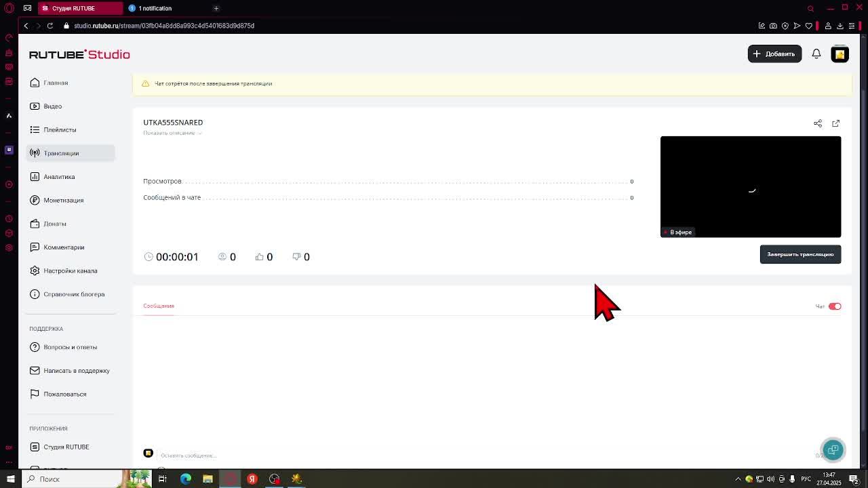Open browser easy setup sliders icon
This screenshot has height=488, width=868.
852,26
